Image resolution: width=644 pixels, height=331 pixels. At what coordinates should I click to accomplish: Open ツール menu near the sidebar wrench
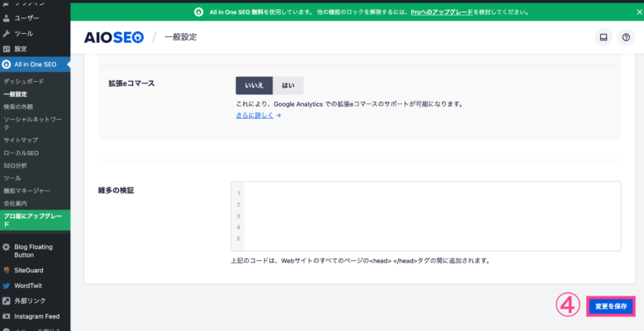tap(23, 33)
